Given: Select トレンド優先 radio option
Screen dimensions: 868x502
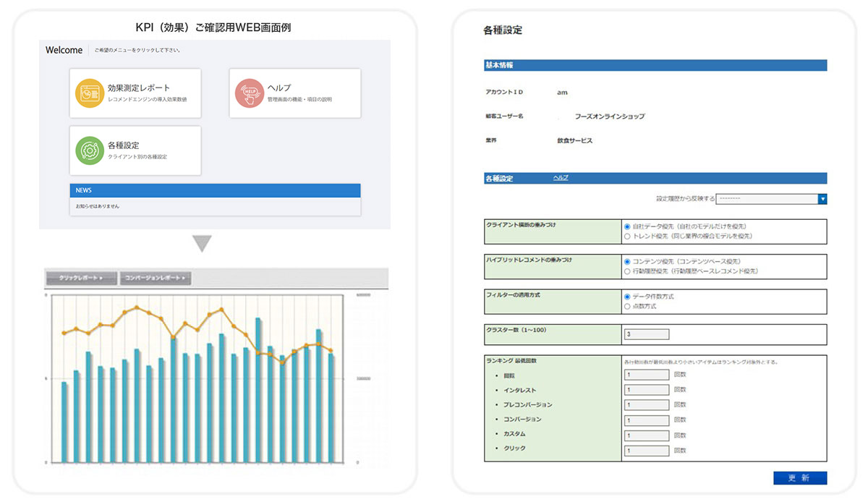Looking at the screenshot, I should tap(627, 236).
